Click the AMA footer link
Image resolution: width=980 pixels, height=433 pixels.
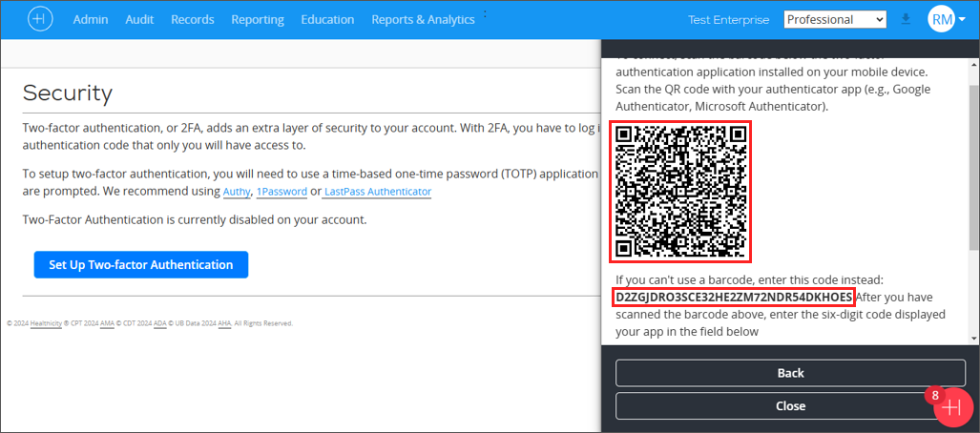107,323
